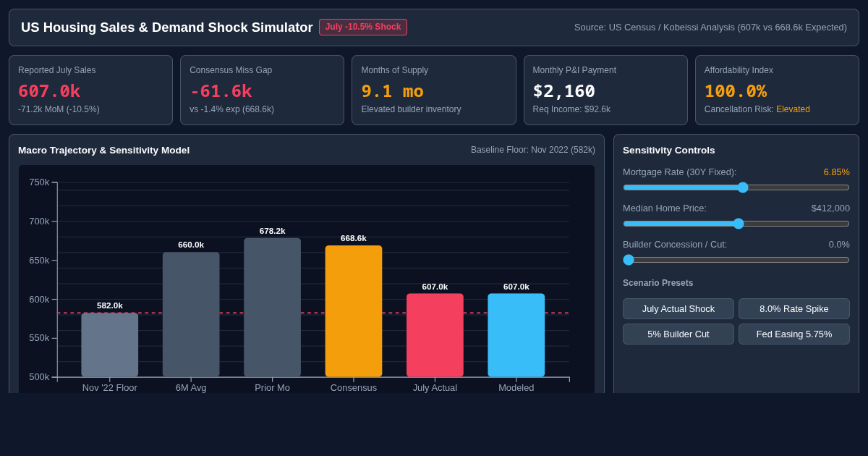Click the Consensus x-axis label
This screenshot has height=456, width=868.
pos(354,387)
